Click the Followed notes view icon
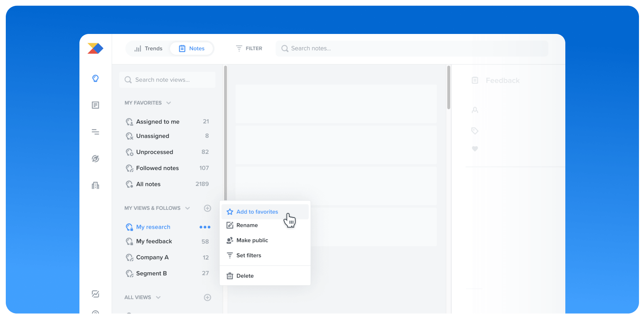 130,168
